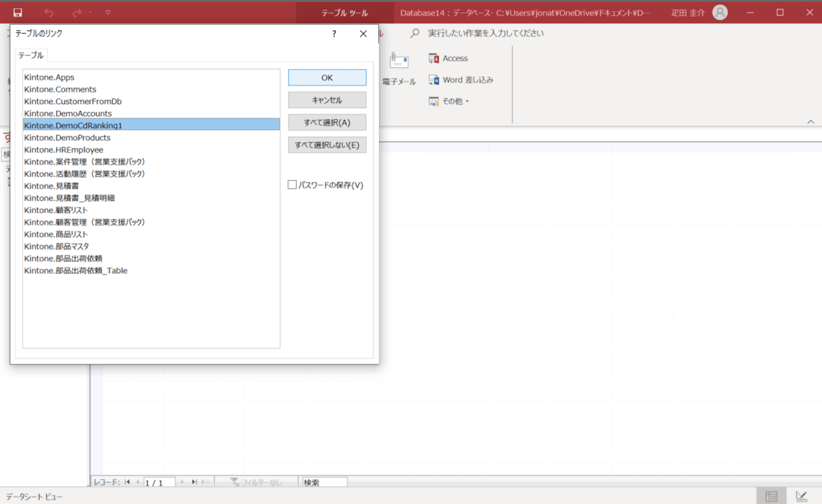Select the テーブル tab in the dialog

pyautogui.click(x=31, y=55)
